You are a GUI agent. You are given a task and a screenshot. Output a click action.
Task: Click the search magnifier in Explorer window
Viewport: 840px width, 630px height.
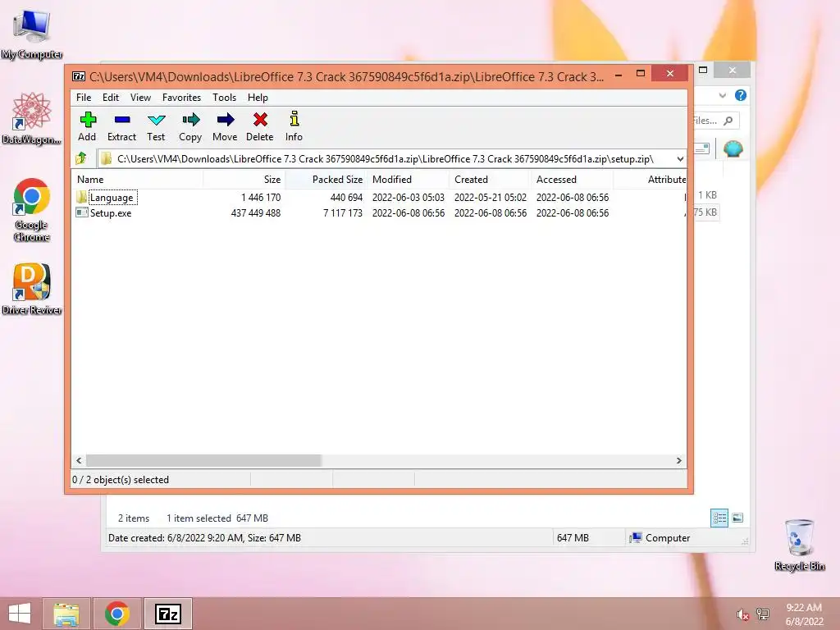728,121
